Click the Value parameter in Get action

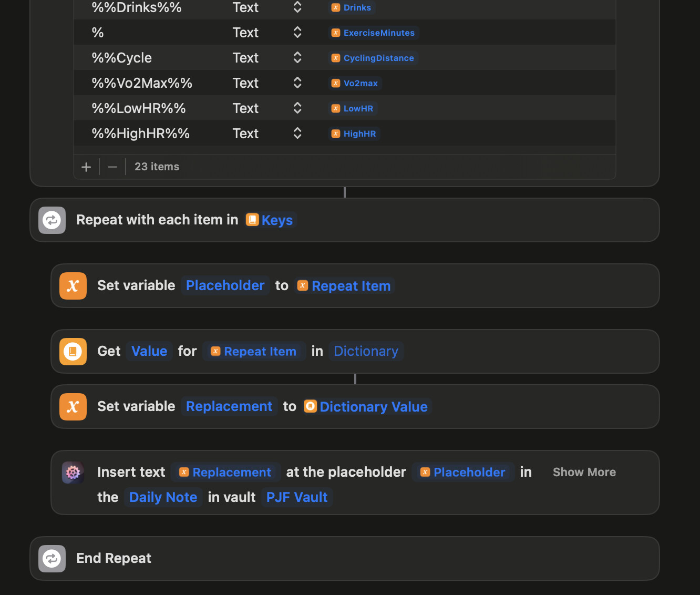click(x=149, y=351)
